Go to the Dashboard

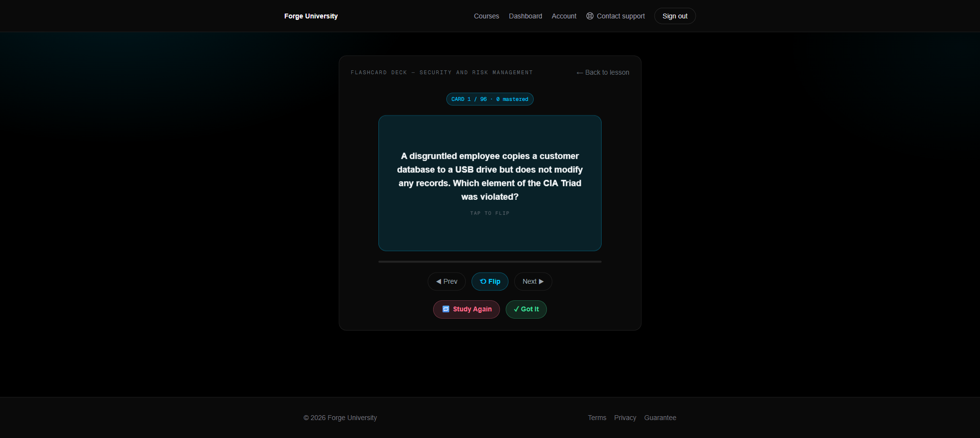click(x=525, y=16)
